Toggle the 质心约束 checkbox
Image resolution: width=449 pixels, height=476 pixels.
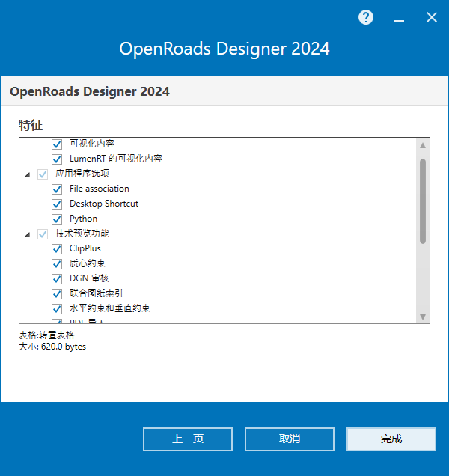click(x=57, y=263)
